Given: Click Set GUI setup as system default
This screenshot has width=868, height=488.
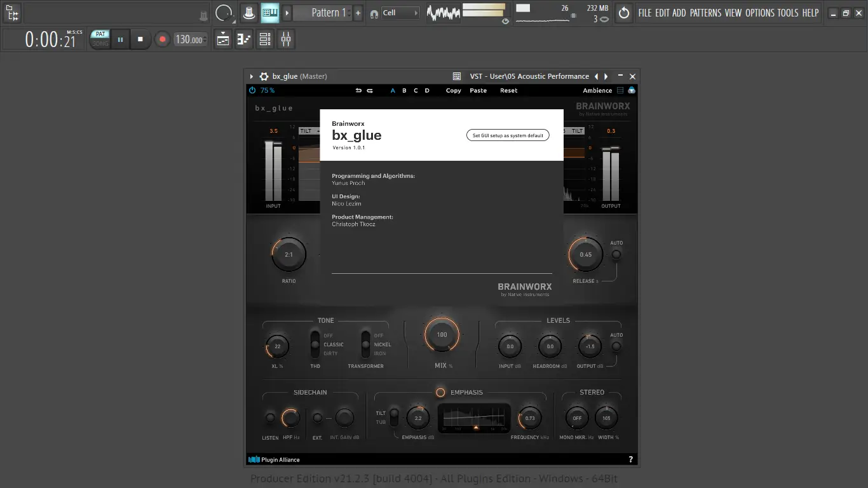Looking at the screenshot, I should tap(508, 135).
